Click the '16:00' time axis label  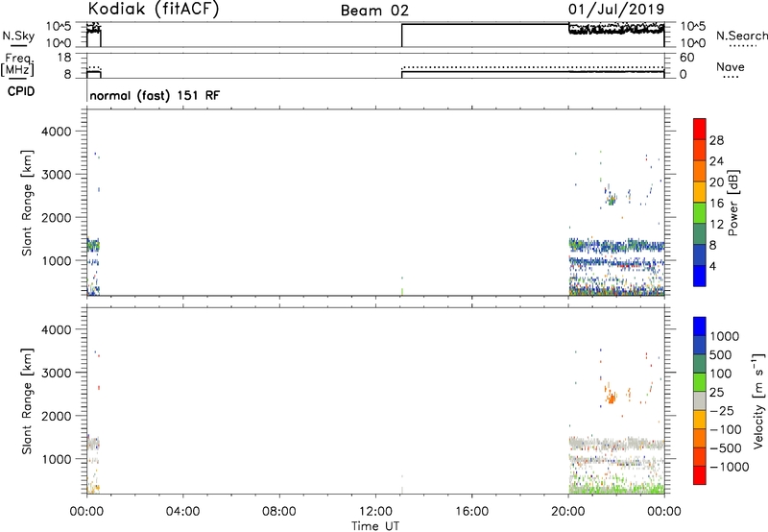coord(471,512)
